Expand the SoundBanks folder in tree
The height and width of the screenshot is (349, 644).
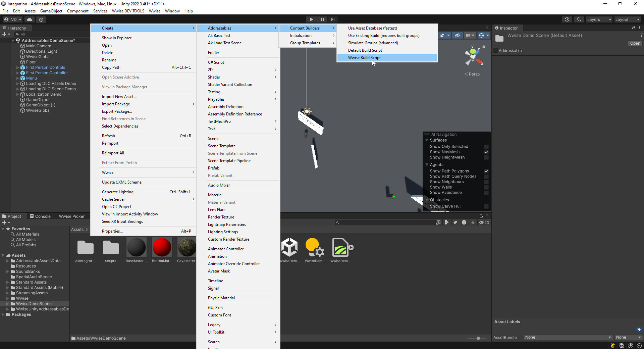point(8,271)
